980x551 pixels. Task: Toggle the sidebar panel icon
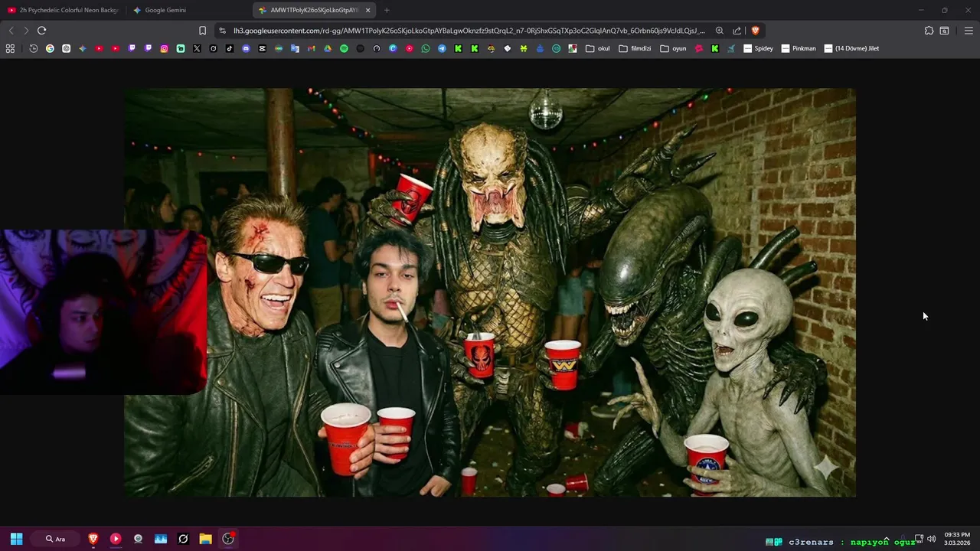(x=944, y=31)
